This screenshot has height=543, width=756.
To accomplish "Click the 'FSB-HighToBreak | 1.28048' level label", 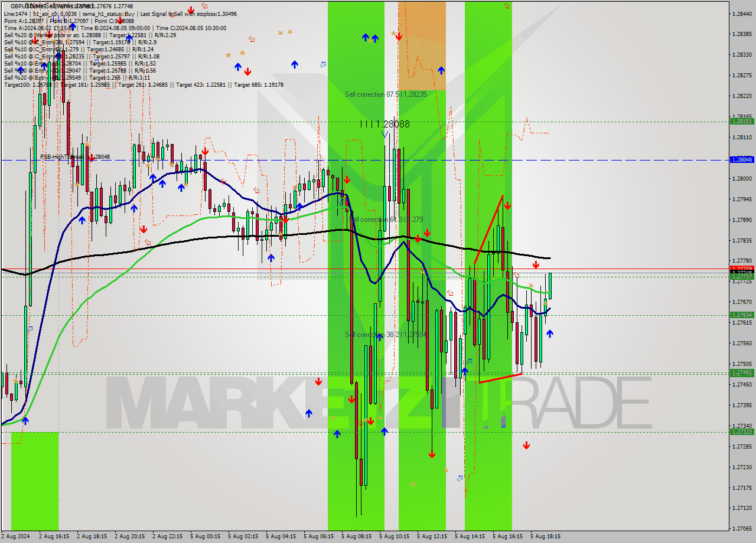I will click(x=75, y=157).
